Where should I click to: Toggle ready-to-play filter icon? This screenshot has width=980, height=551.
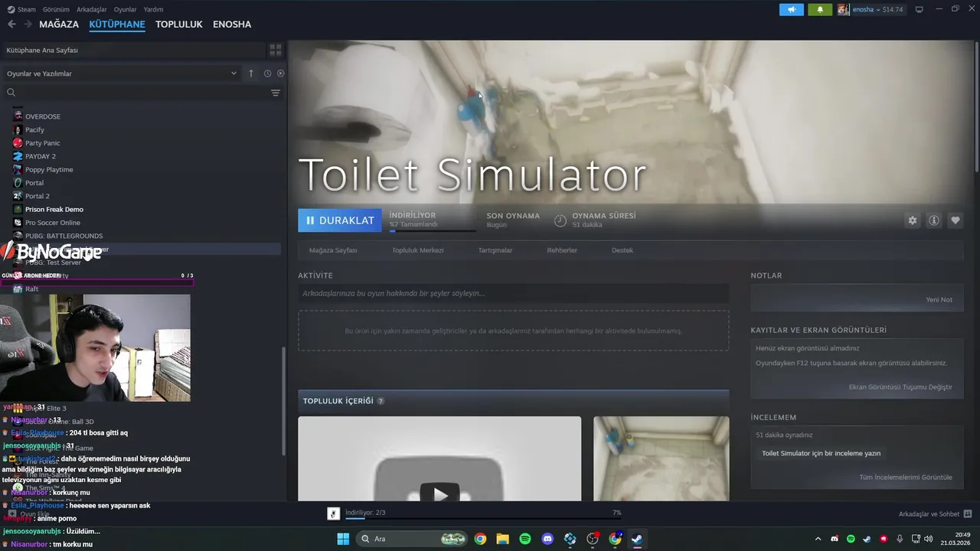coord(280,73)
